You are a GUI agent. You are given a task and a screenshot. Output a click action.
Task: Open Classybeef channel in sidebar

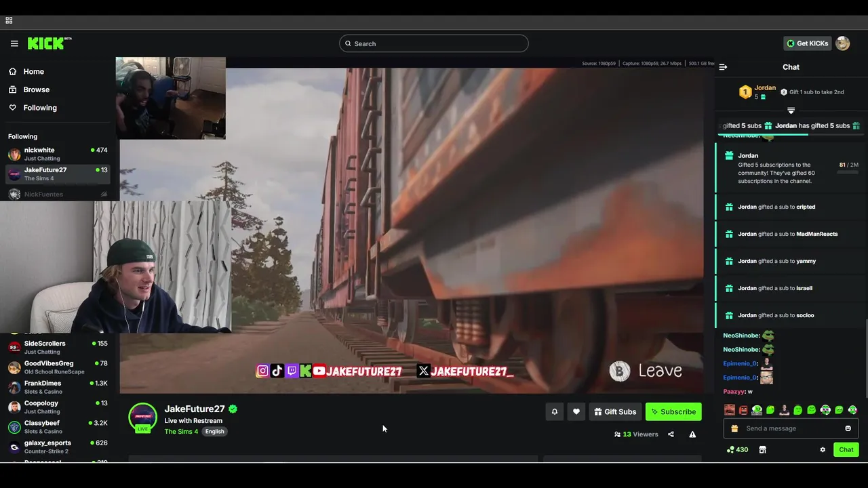coord(58,427)
